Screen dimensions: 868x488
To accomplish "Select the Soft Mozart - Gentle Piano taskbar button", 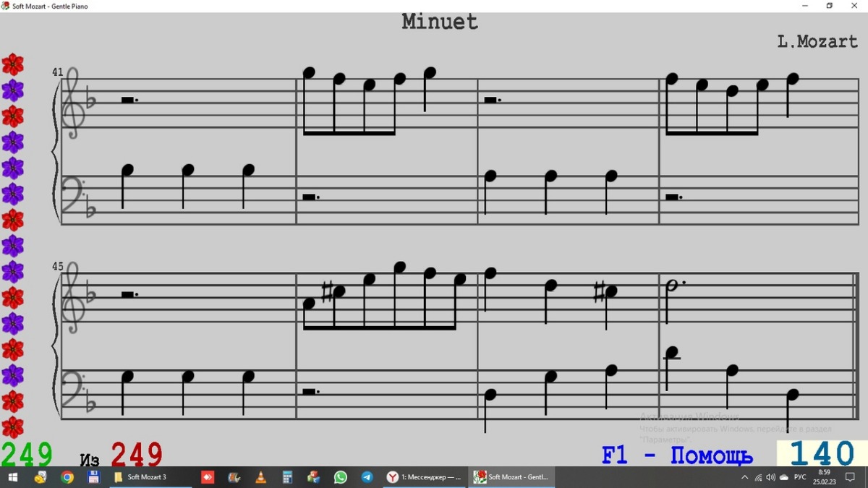I will pos(512,477).
